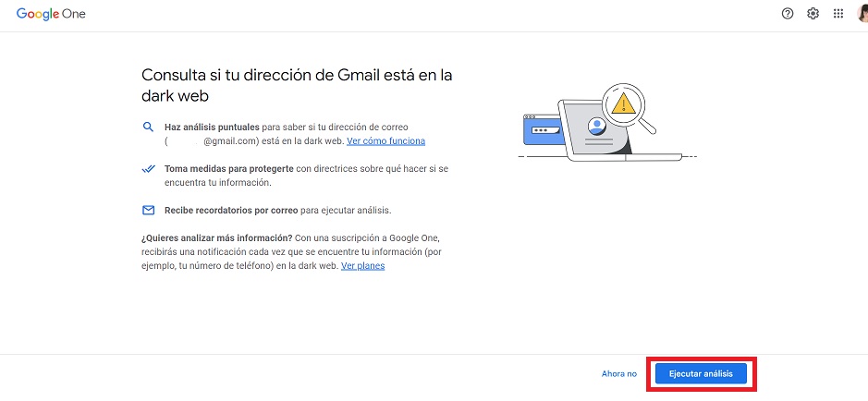
Task: Start scan with Ejecutar análisis button
Action: coord(701,374)
